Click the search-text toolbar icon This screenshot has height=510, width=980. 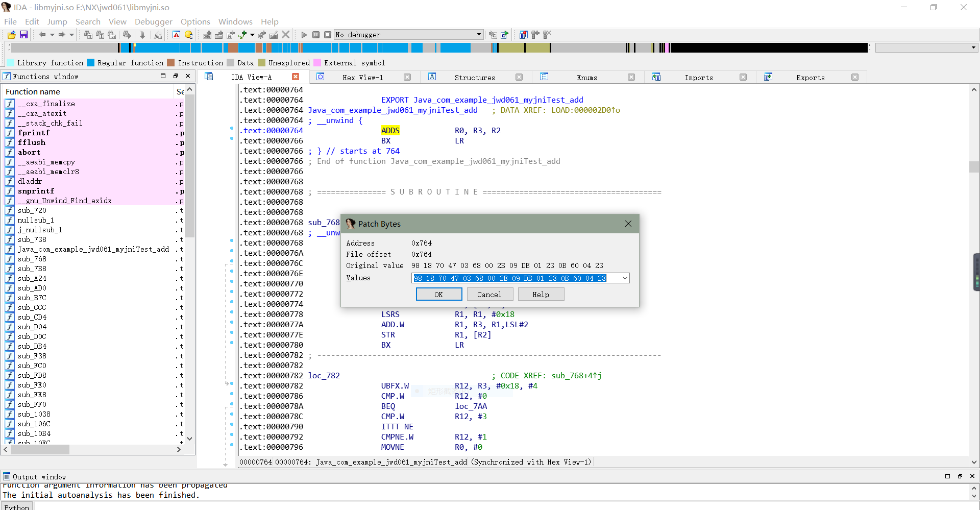point(100,35)
